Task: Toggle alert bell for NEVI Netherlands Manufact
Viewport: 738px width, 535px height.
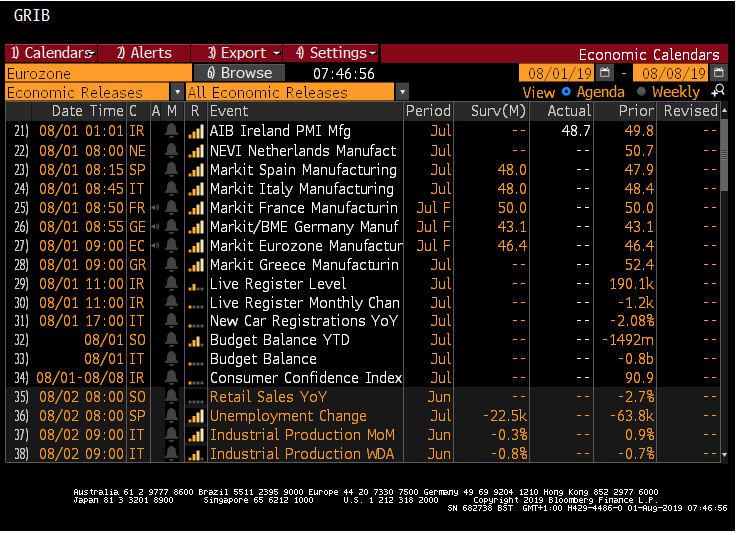Action: (172, 151)
